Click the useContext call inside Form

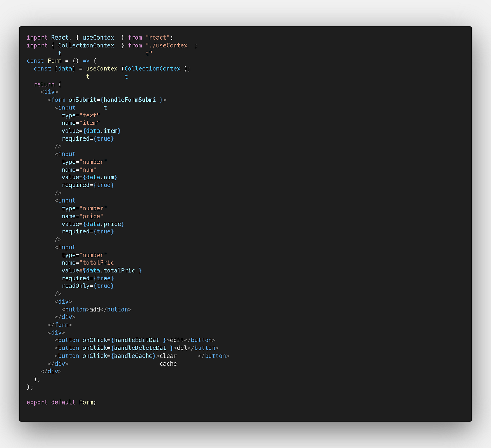102,68
